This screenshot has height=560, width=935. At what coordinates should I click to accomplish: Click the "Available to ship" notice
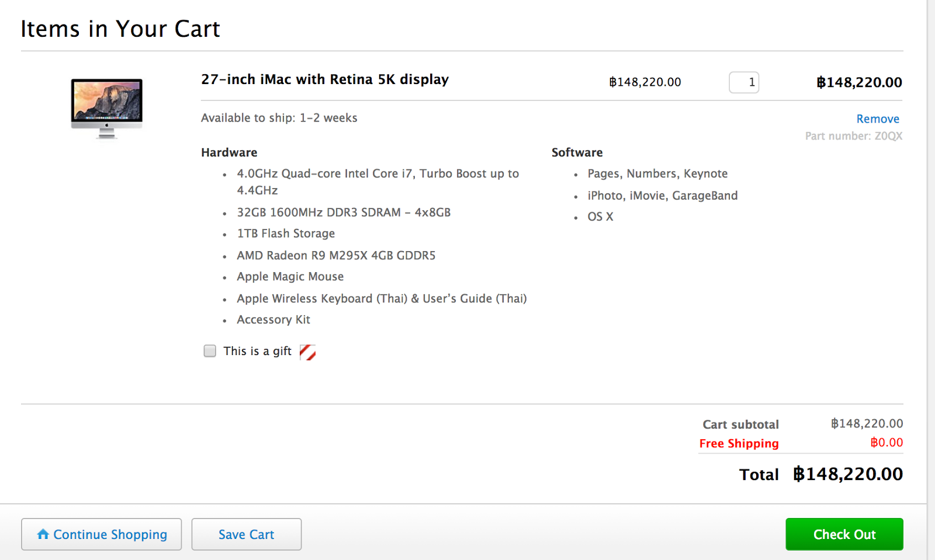point(279,118)
